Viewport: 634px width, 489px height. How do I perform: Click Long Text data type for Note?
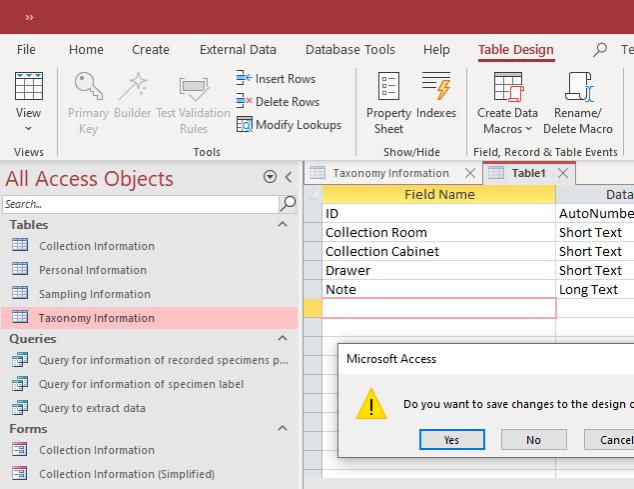tap(595, 289)
